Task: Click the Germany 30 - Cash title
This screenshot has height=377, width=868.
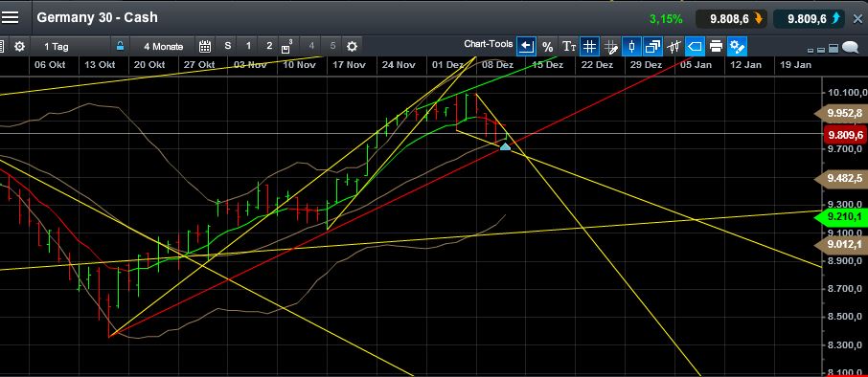Action: 97,17
